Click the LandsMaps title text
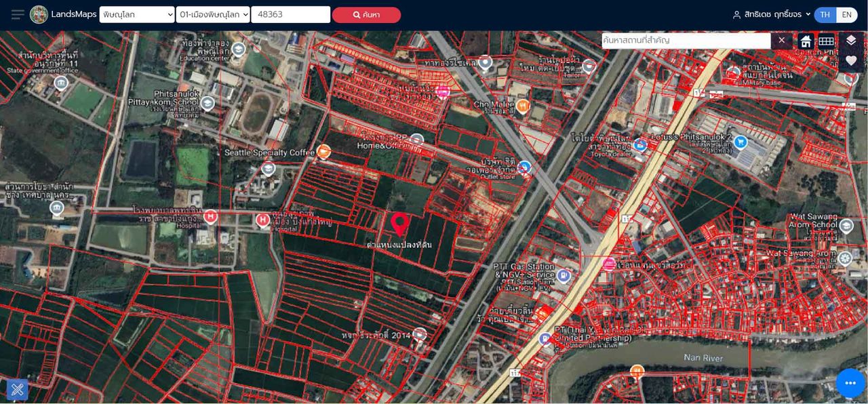Image resolution: width=868 pixels, height=404 pixels. [x=73, y=14]
